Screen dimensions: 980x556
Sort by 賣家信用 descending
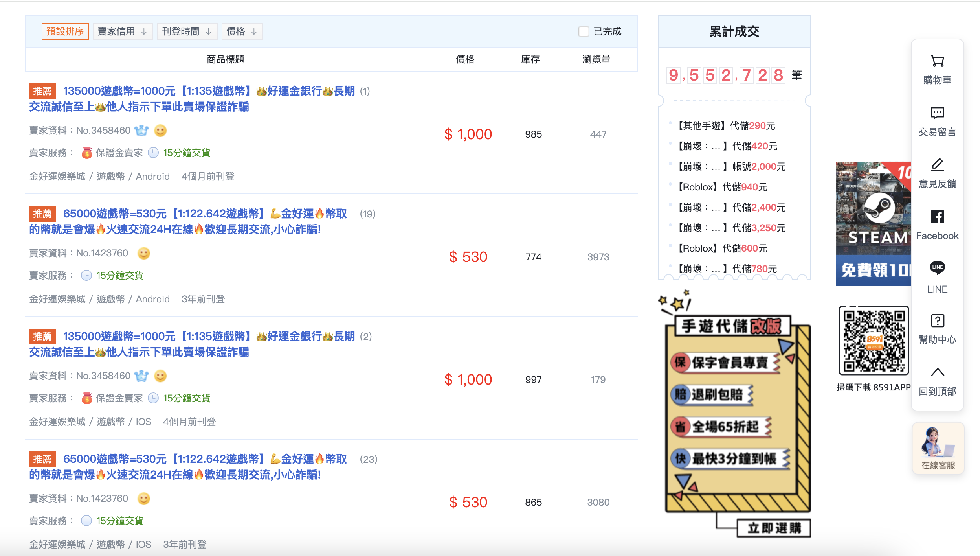click(122, 31)
